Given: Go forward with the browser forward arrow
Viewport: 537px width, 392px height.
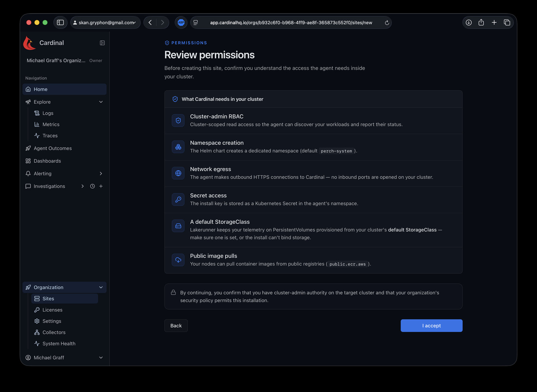Looking at the screenshot, I should click(x=162, y=22).
